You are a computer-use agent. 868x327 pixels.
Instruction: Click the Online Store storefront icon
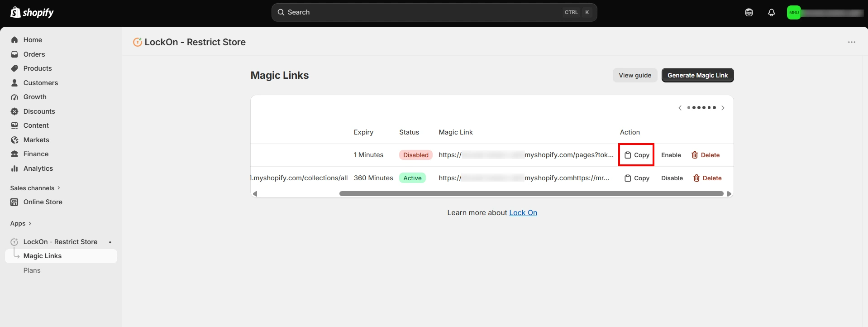pos(14,202)
